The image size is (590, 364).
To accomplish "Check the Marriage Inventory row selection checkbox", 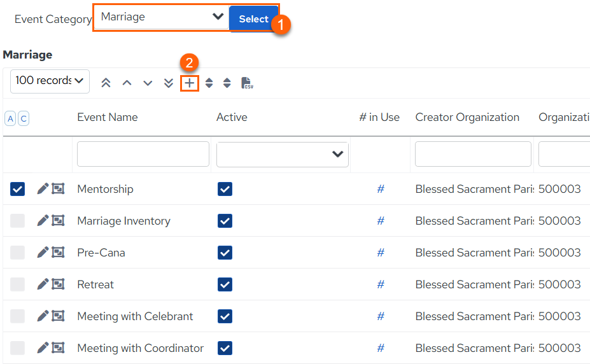I will (x=17, y=221).
